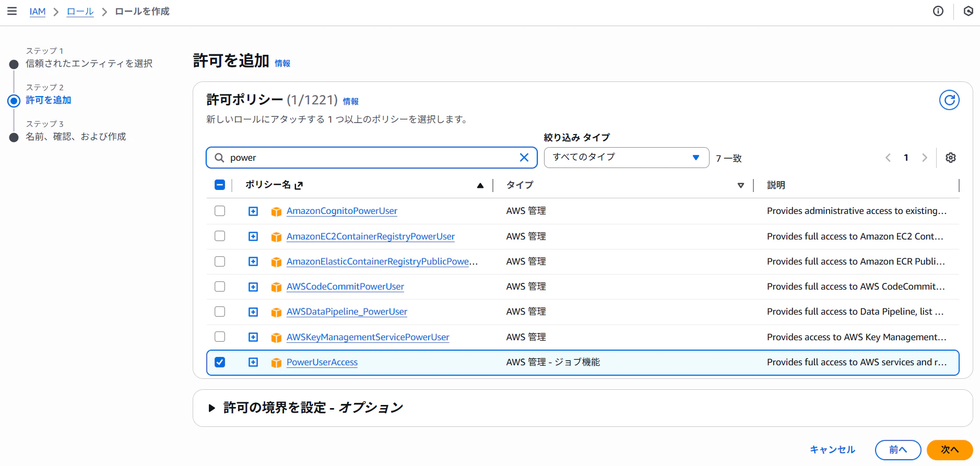Screen dimensions: 980x466
Task: Click the search magnifier icon
Action: 220,158
